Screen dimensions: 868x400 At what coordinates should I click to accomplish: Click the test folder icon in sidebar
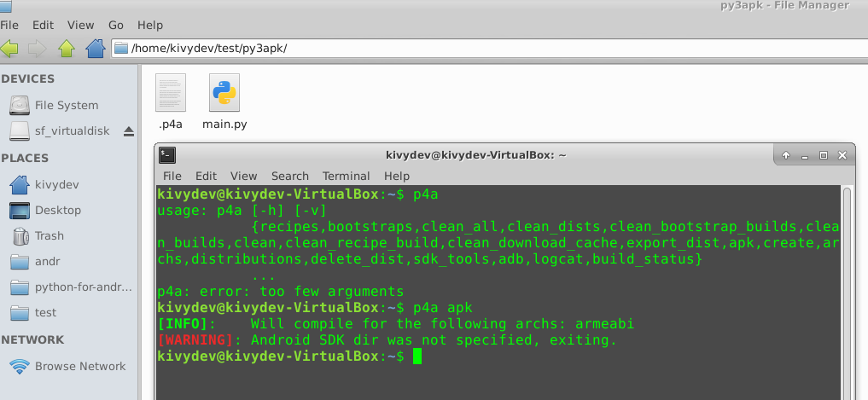point(20,313)
